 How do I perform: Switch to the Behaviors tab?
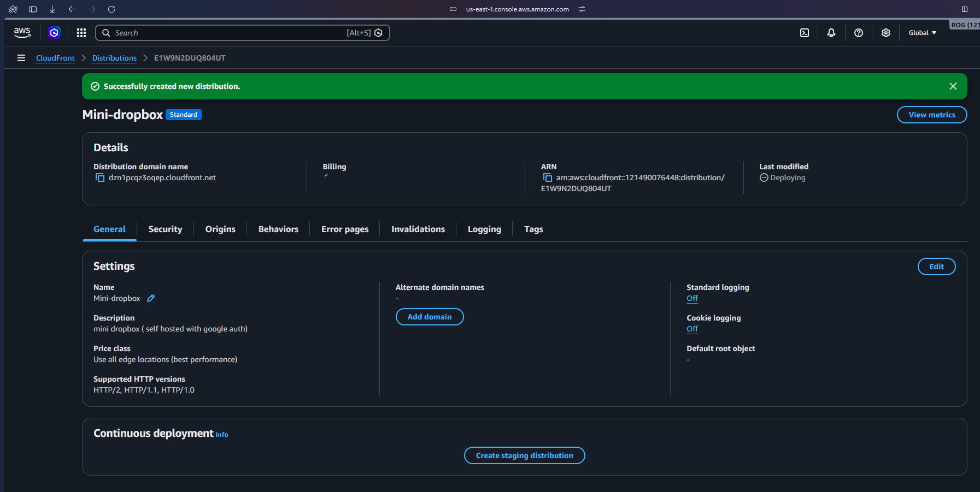click(278, 229)
